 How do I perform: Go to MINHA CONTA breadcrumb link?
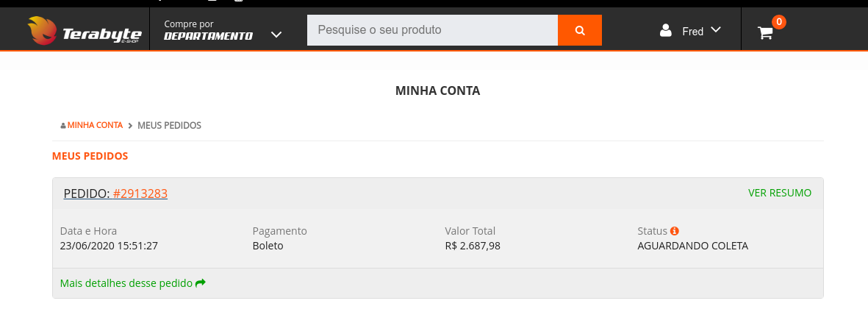95,125
